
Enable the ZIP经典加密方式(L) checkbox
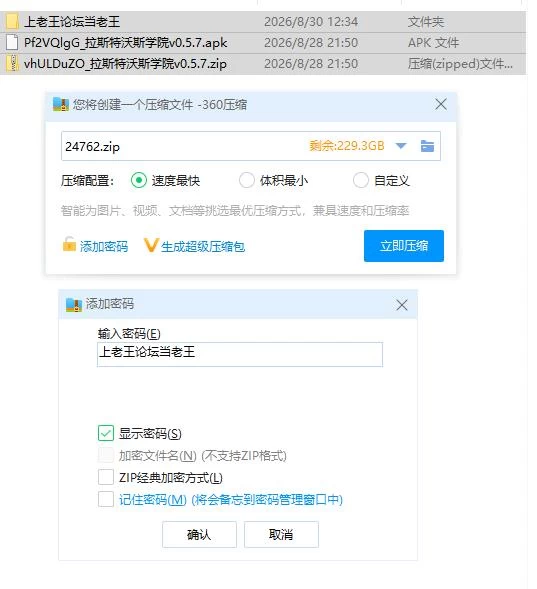click(106, 477)
